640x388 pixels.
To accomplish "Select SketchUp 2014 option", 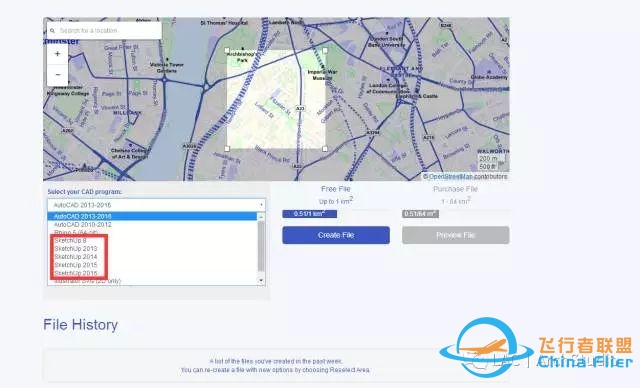I will (x=76, y=257).
